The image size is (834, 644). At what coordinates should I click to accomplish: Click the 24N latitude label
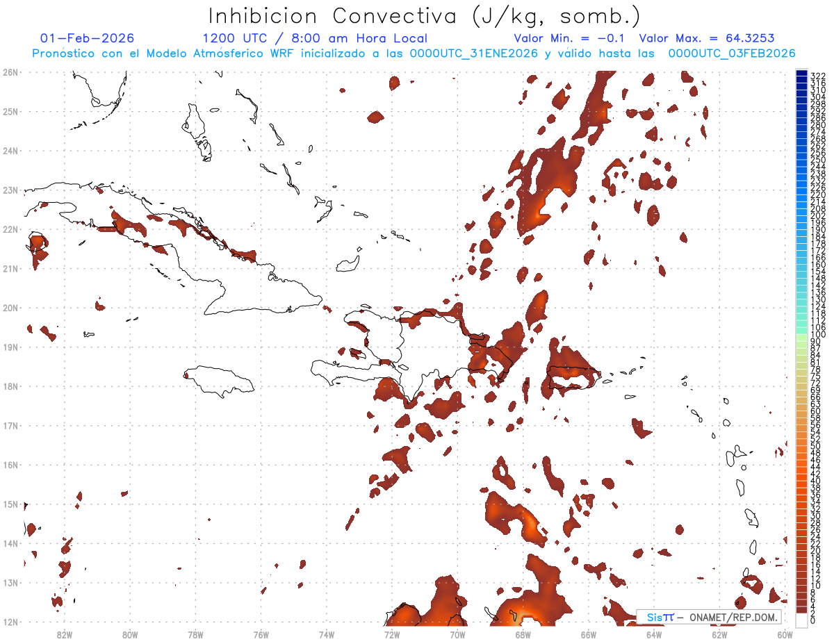tap(10, 151)
